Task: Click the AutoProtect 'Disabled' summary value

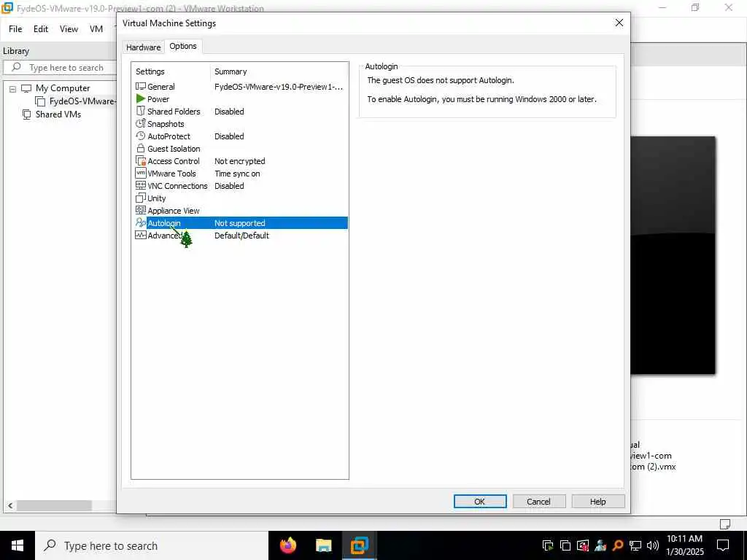Action: pos(229,136)
